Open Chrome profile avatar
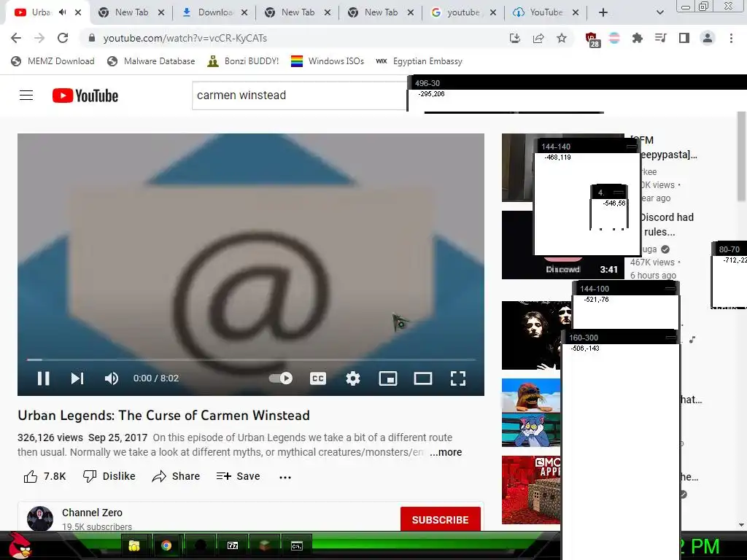 [708, 38]
